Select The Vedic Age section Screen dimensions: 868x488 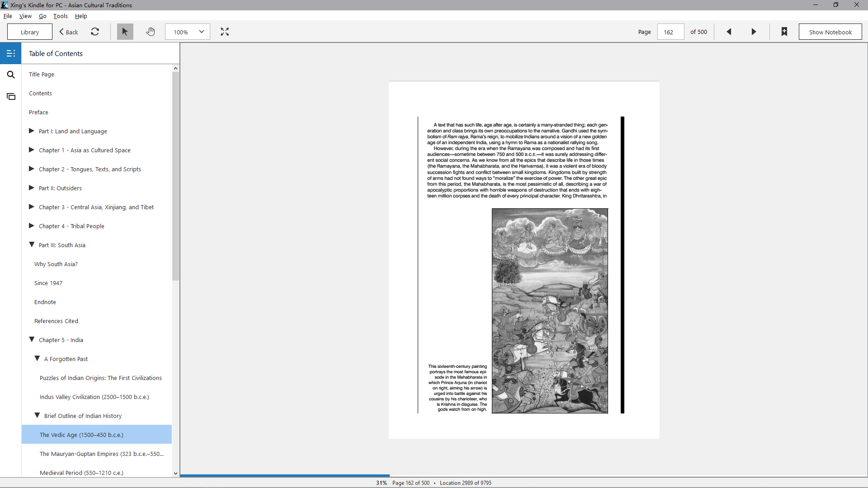(x=97, y=435)
